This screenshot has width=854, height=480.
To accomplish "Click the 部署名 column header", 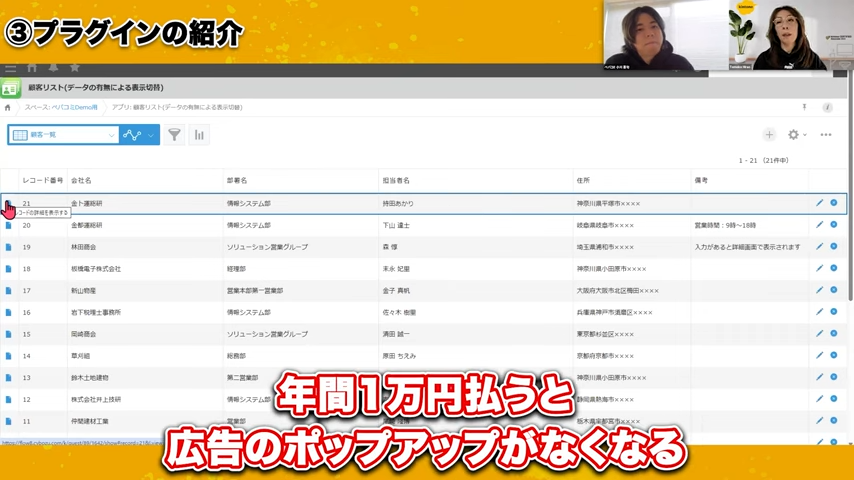I will (237, 180).
